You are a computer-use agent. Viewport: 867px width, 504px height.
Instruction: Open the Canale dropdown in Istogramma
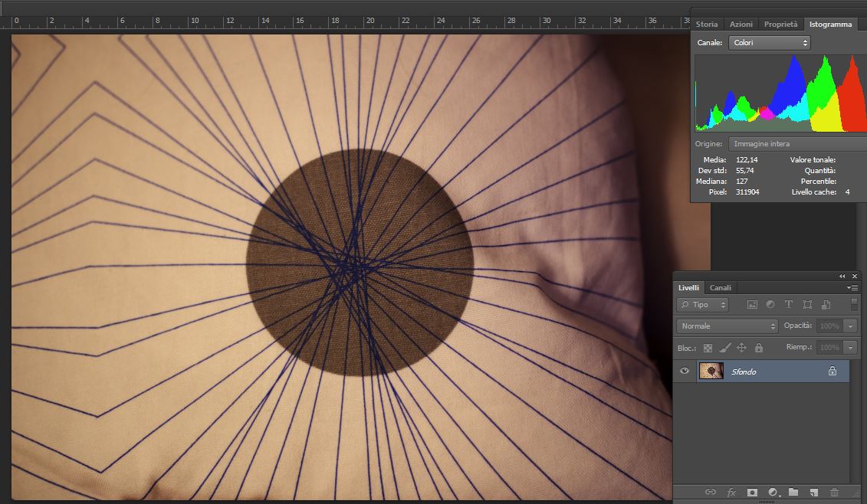769,43
